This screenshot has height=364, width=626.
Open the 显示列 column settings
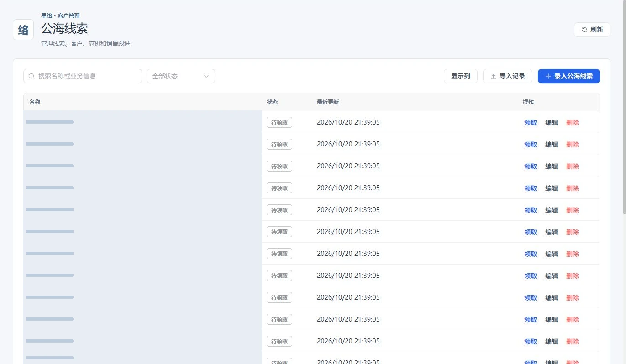[461, 76]
